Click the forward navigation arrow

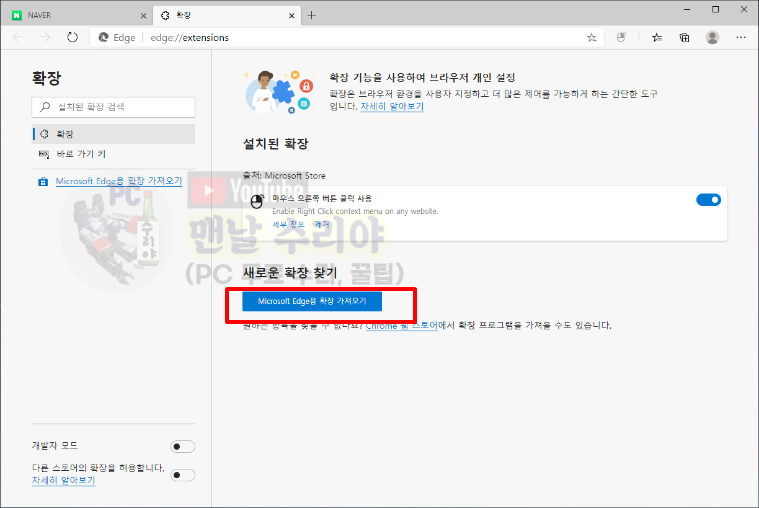45,37
